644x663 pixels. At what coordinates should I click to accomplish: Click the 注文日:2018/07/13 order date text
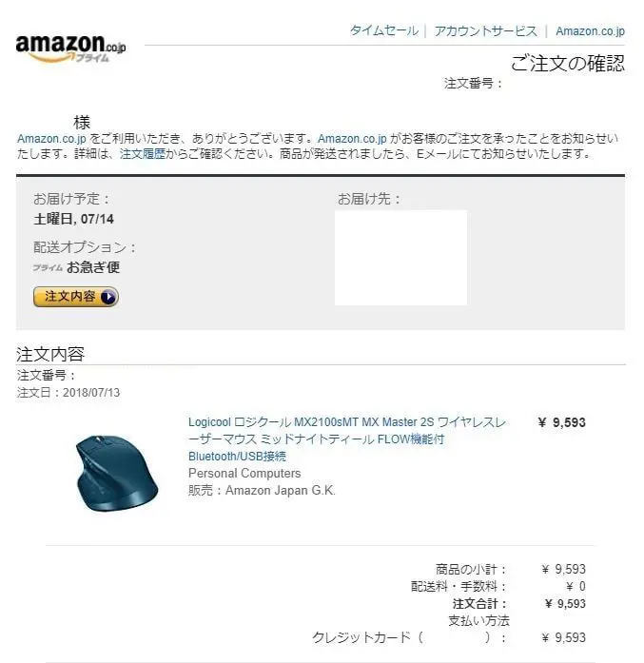click(68, 393)
